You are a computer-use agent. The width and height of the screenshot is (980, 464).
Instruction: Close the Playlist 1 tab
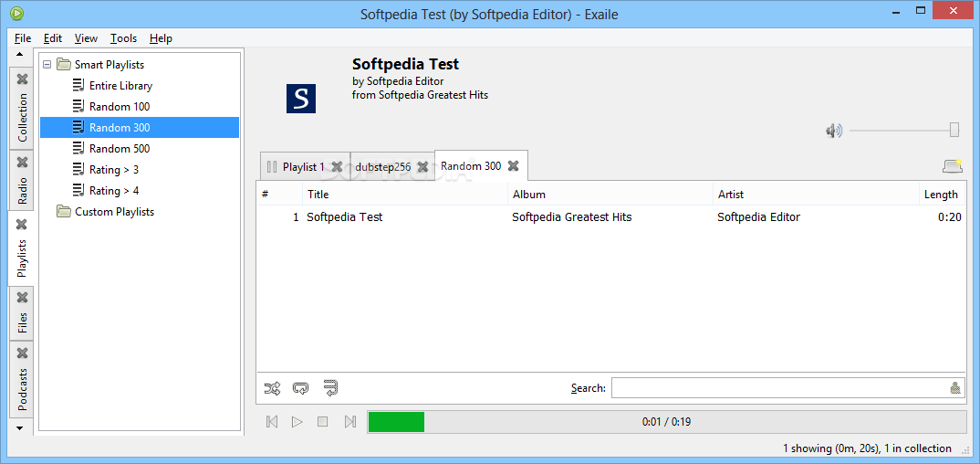click(x=337, y=167)
